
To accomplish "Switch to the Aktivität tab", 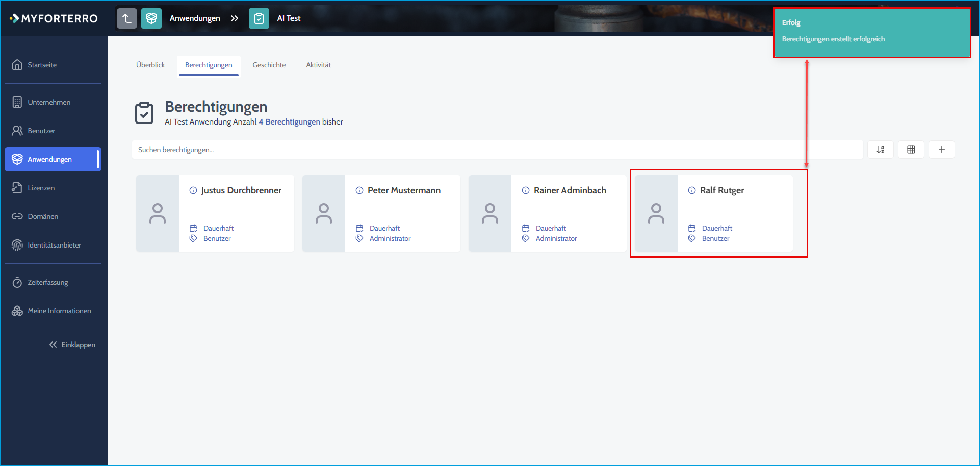I will click(x=319, y=65).
